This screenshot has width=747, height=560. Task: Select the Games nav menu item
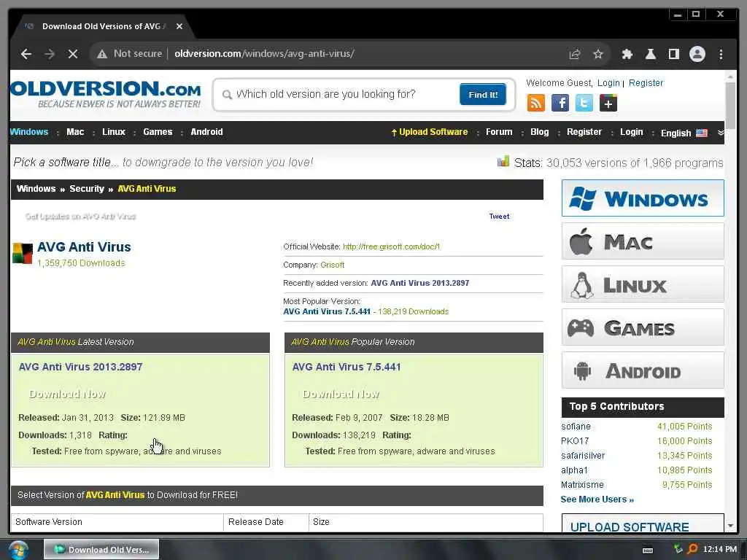click(158, 132)
